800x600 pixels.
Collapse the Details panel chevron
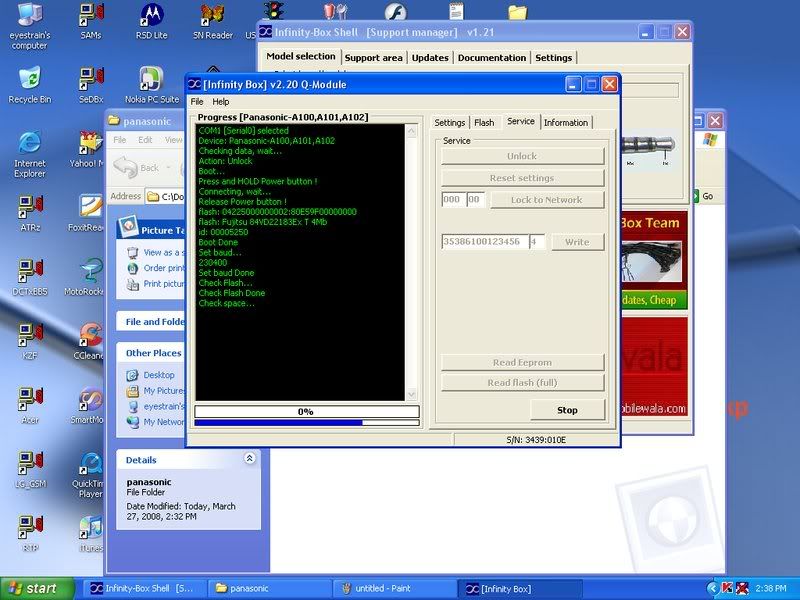pyautogui.click(x=249, y=458)
